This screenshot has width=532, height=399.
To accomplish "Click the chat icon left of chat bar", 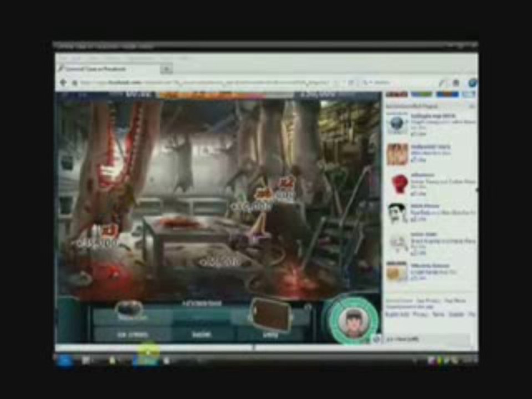I will click(376, 339).
